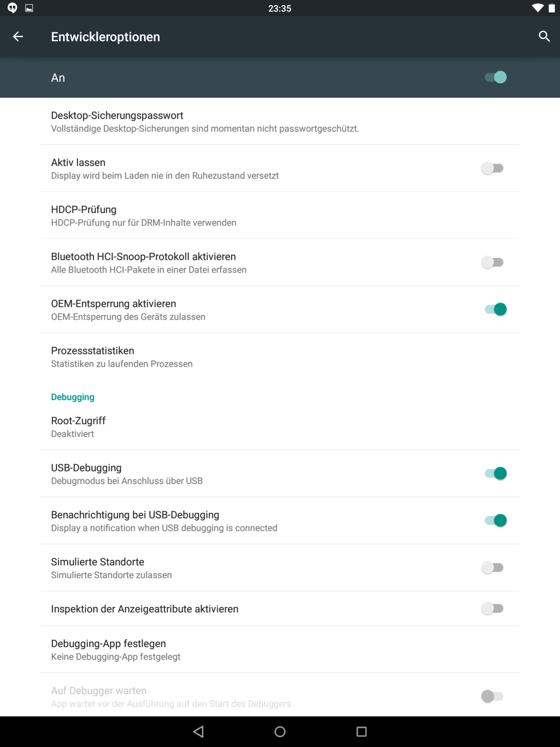Turn off the main developer options switch
This screenshot has width=560, height=747.
(496, 77)
